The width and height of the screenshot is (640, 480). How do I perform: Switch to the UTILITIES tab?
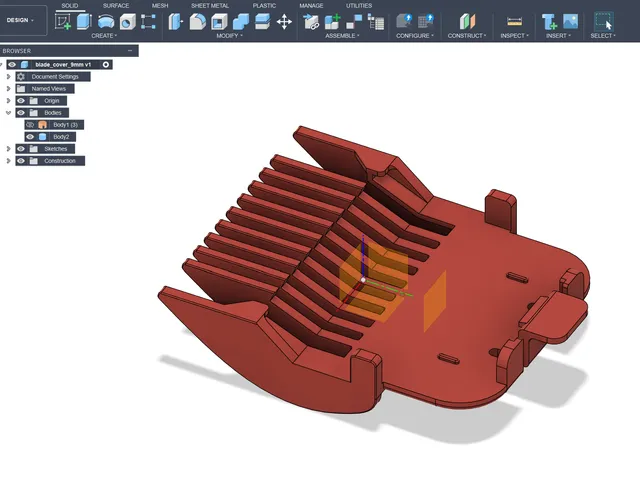pos(359,6)
